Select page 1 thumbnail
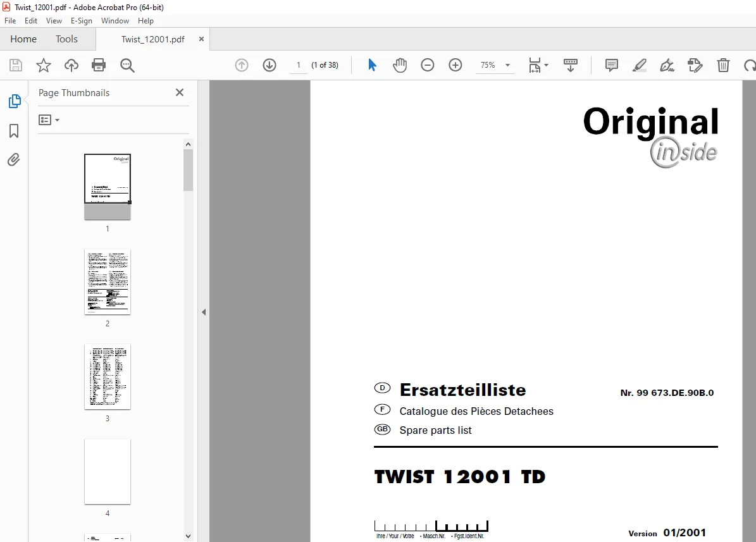 coord(108,187)
